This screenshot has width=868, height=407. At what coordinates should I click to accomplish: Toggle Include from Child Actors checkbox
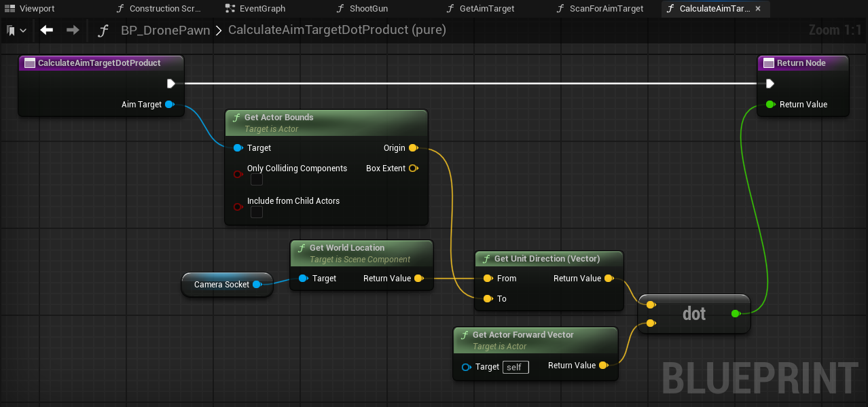pyautogui.click(x=257, y=212)
